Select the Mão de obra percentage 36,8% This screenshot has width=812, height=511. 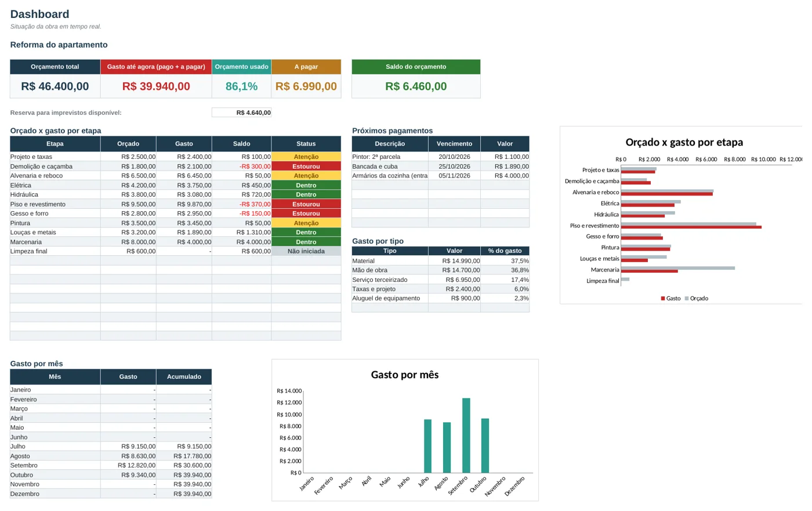(x=505, y=270)
